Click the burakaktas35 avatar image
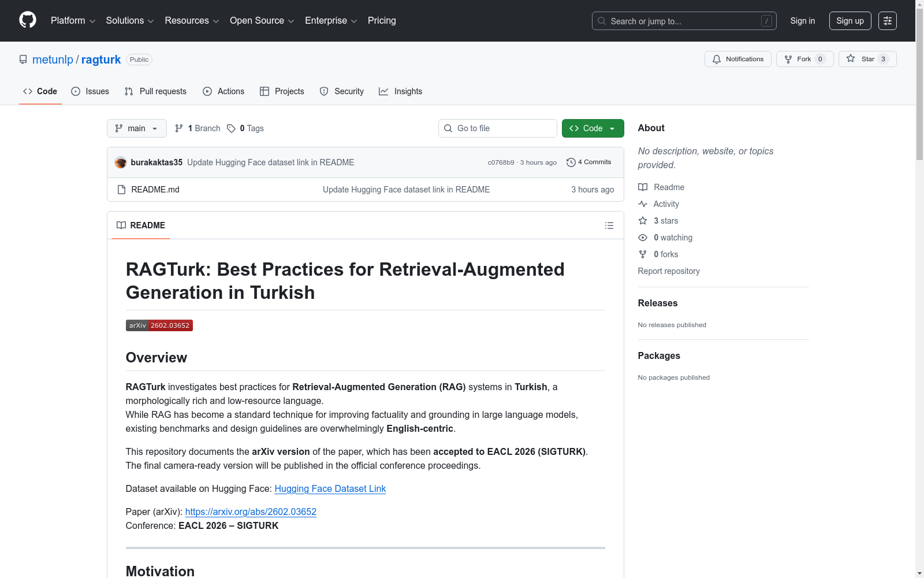This screenshot has width=924, height=578. (x=121, y=162)
